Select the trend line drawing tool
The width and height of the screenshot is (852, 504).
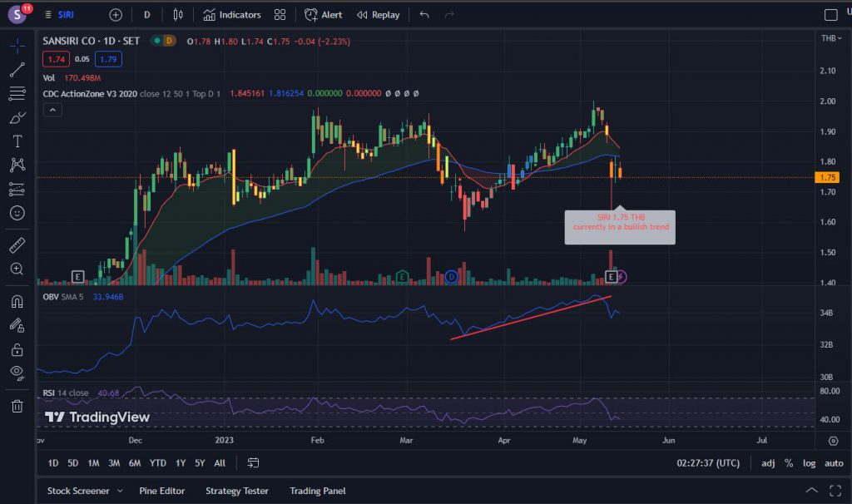pos(17,70)
